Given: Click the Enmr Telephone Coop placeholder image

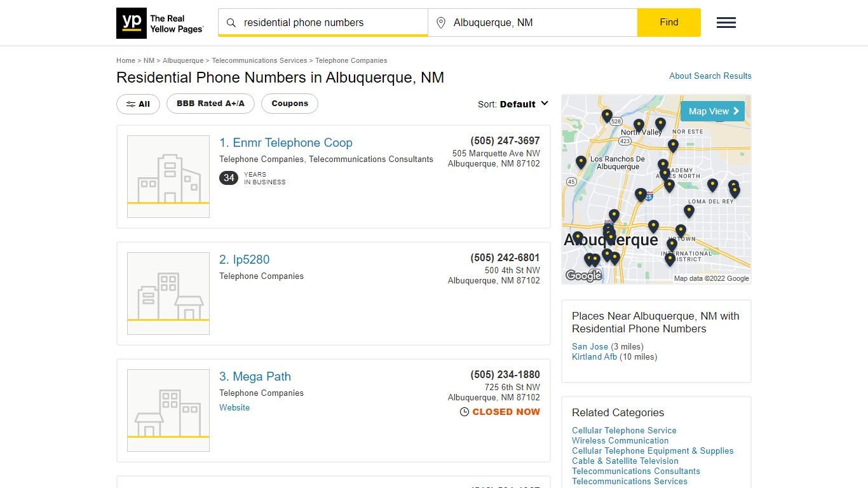Looking at the screenshot, I should (168, 177).
